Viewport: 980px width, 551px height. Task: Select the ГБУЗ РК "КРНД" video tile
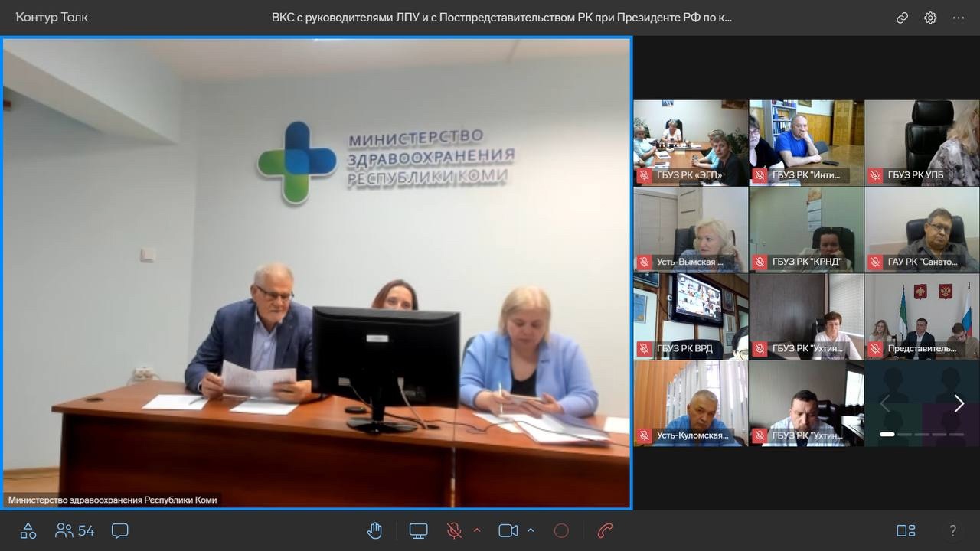pos(806,230)
